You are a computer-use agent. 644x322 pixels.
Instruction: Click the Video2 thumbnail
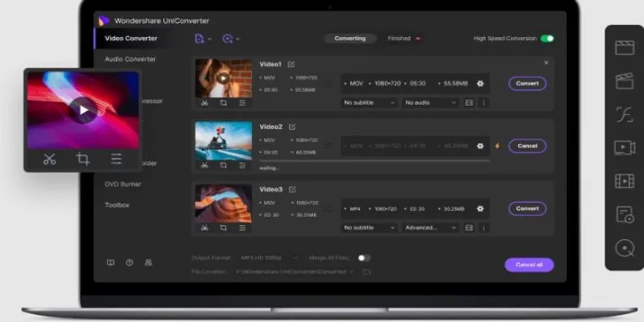coord(224,140)
